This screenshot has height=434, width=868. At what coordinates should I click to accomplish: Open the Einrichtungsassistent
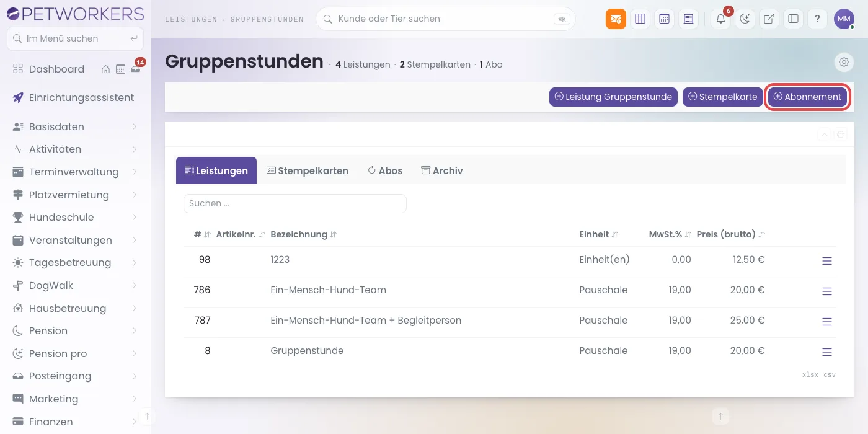pos(75,98)
